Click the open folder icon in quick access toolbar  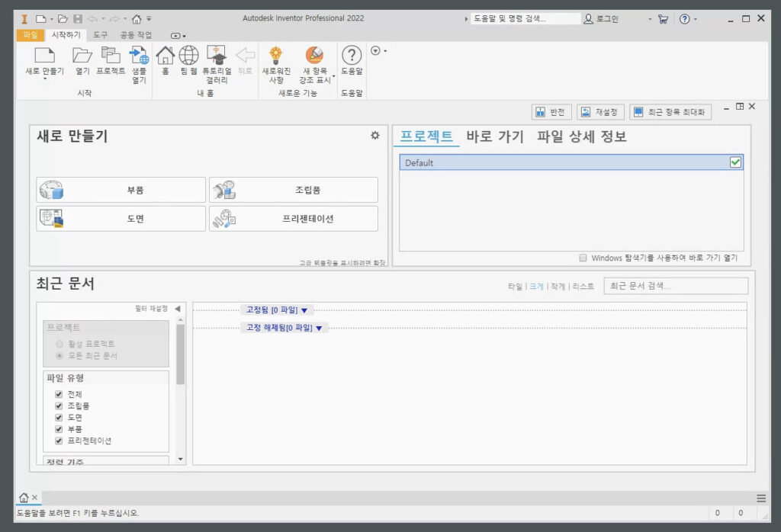pyautogui.click(x=63, y=19)
